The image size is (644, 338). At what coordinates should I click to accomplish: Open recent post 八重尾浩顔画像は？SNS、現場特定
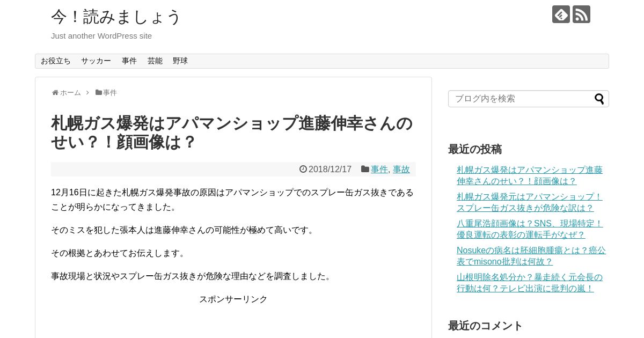[x=530, y=229]
